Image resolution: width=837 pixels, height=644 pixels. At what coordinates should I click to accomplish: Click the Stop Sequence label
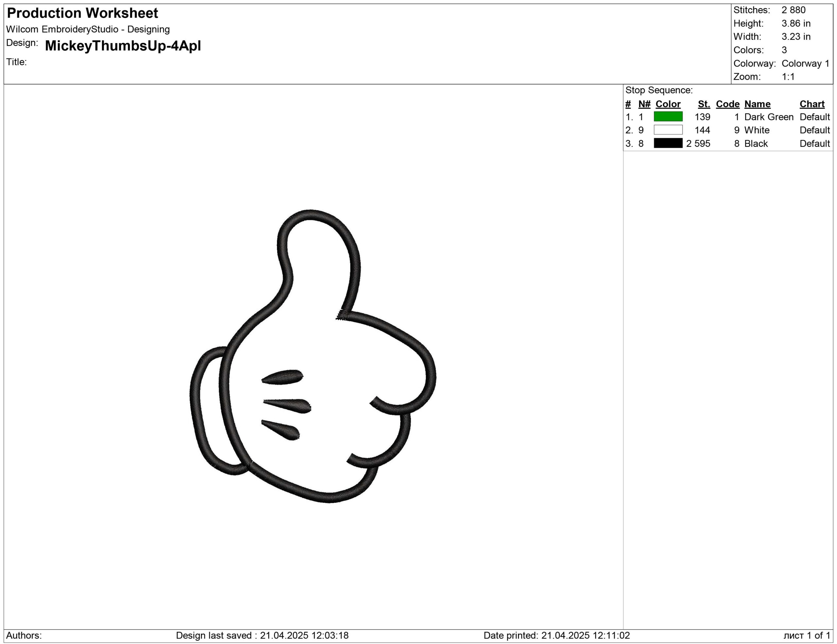point(659,91)
